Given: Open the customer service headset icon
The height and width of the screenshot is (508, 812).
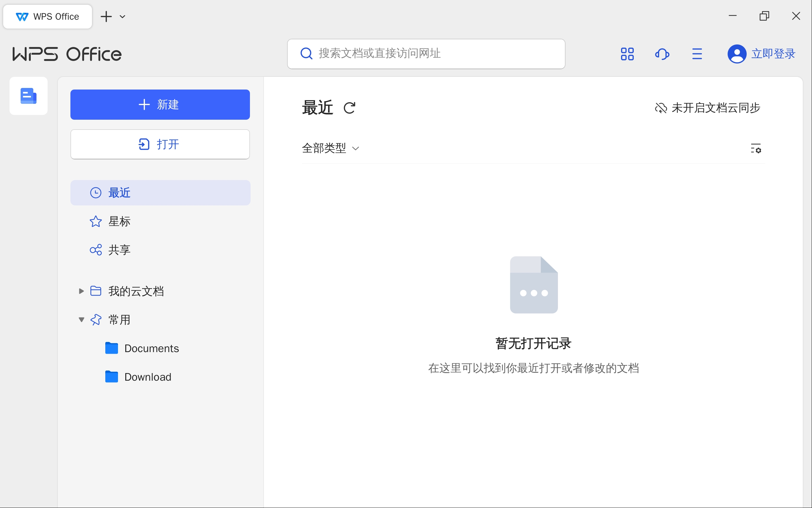Looking at the screenshot, I should coord(662,54).
